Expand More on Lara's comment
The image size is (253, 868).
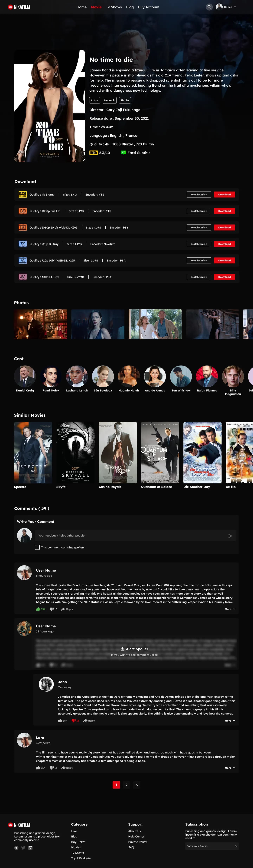(230, 768)
